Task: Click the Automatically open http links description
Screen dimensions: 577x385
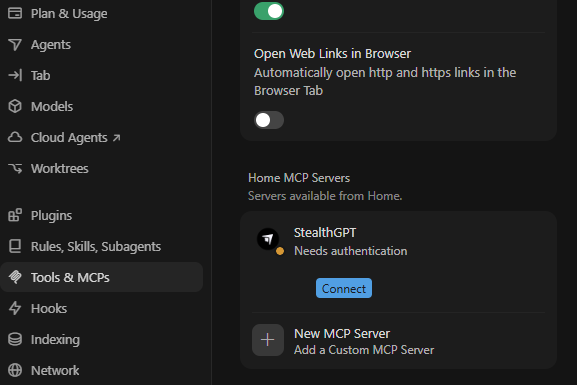Action: [x=385, y=82]
